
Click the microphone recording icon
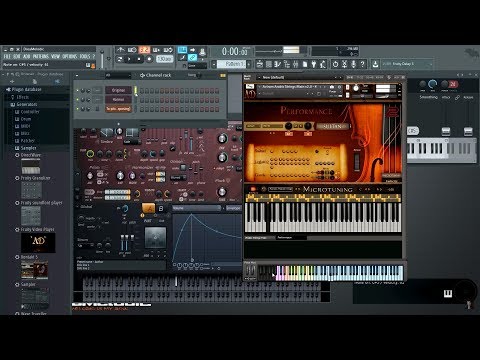(x=353, y=64)
